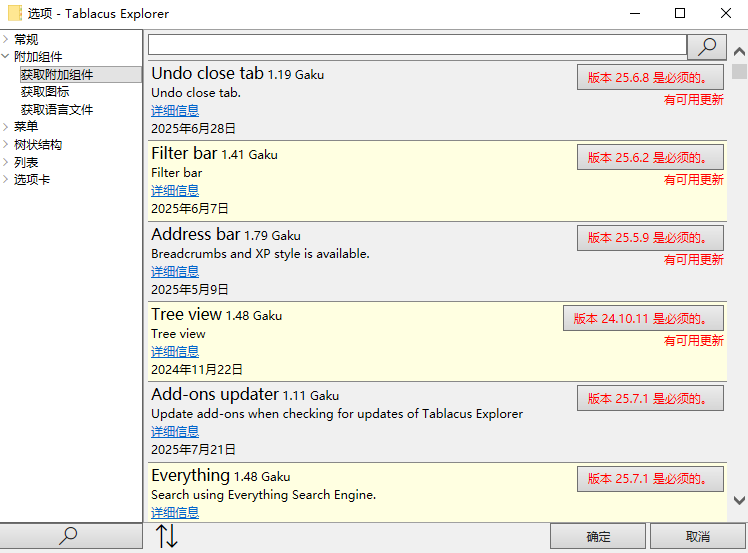Click 版本 25.7.1 是必须的 button for Everything

650,479
